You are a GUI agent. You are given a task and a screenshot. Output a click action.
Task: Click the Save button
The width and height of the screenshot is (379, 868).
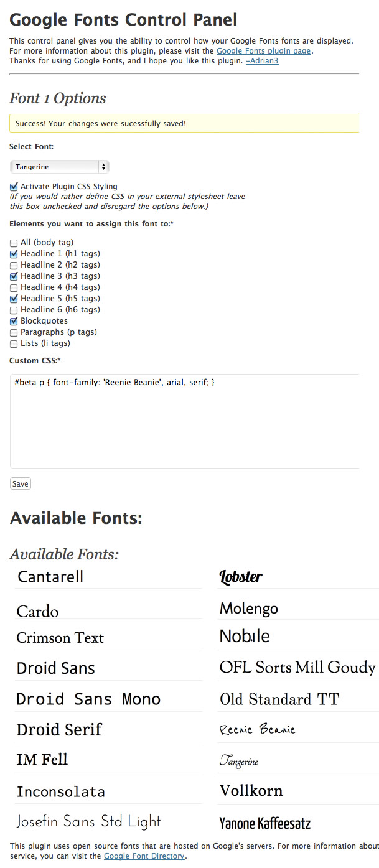tap(21, 483)
